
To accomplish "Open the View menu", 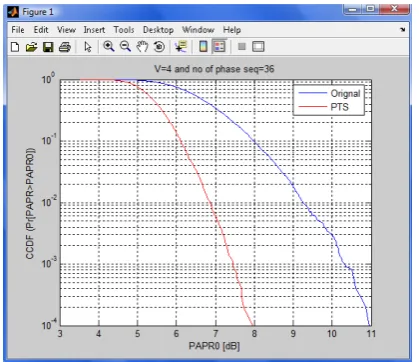I will [66, 30].
